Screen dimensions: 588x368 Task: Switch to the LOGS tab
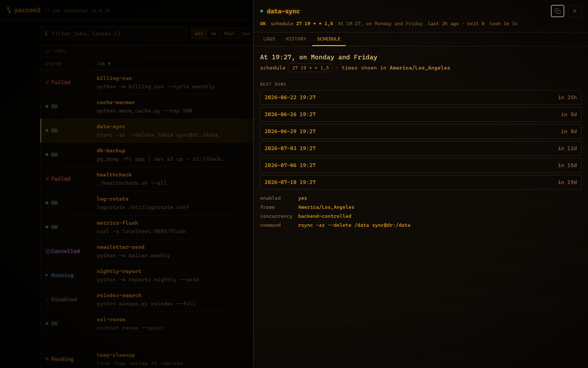269,39
